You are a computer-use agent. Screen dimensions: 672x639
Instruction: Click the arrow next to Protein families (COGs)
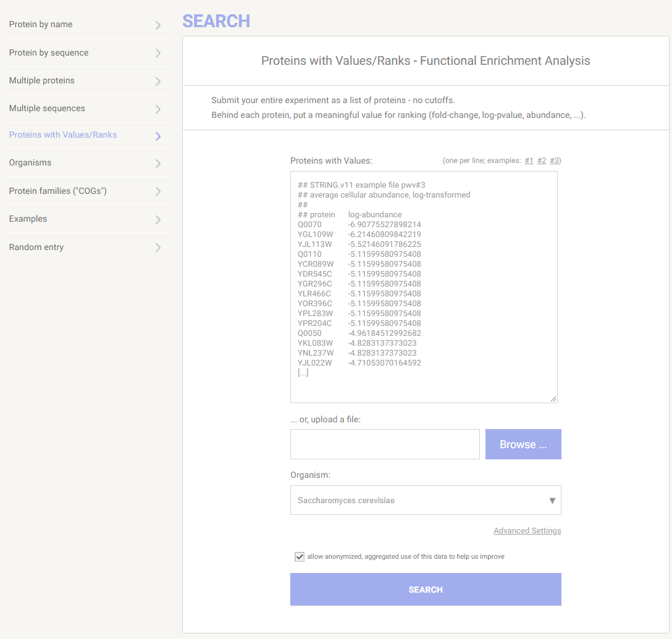pos(158,191)
